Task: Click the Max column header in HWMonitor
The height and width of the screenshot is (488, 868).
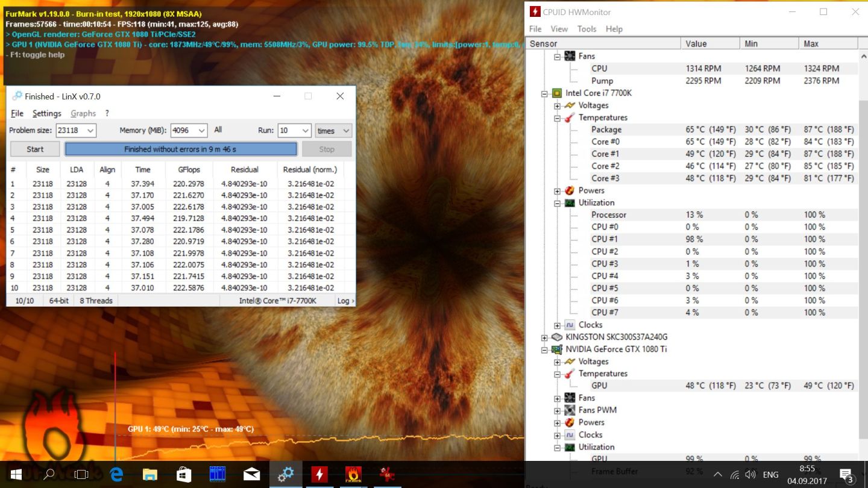Action: click(828, 43)
